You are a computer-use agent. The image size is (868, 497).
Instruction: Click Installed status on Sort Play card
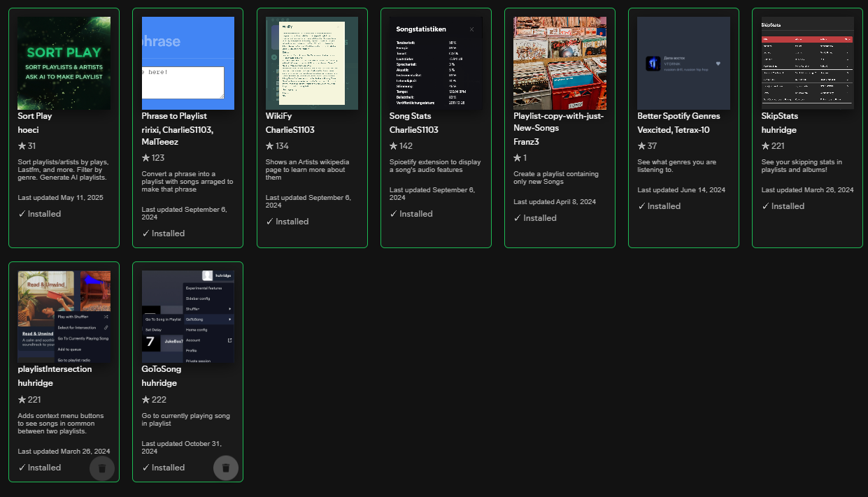39,214
